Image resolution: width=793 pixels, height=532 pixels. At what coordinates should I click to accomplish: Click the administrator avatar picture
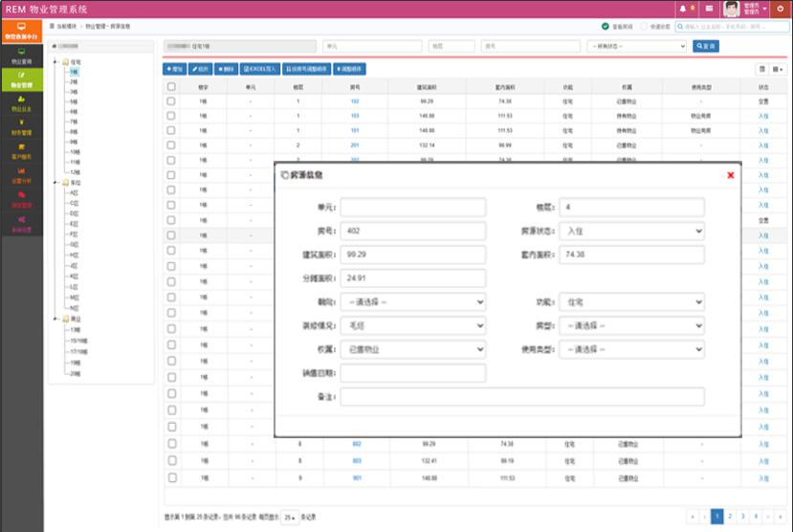[731, 9]
